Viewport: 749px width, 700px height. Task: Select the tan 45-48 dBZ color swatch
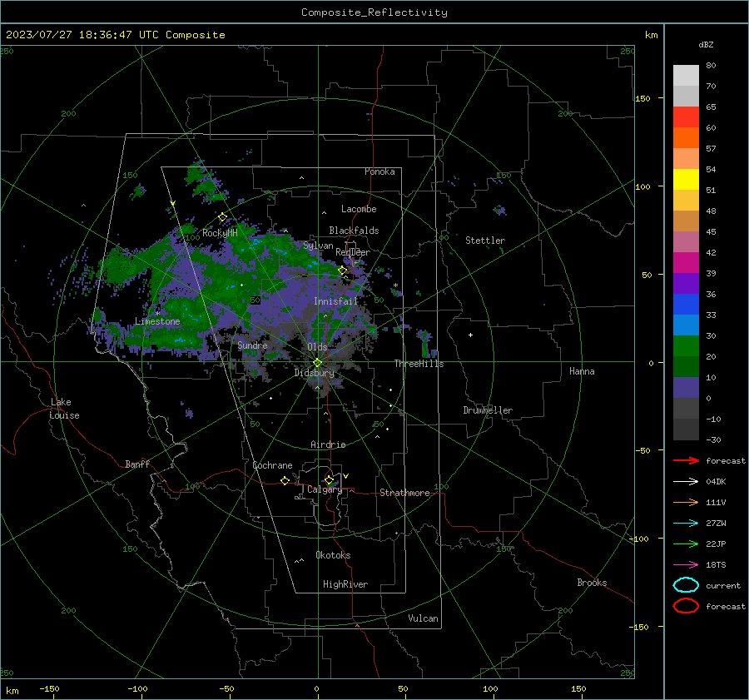[686, 221]
